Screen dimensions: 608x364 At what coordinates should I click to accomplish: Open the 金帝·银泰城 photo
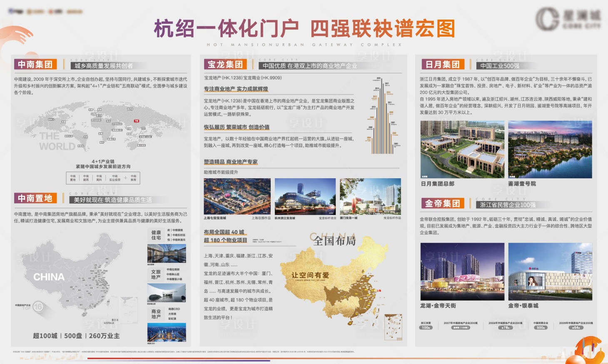click(550, 272)
